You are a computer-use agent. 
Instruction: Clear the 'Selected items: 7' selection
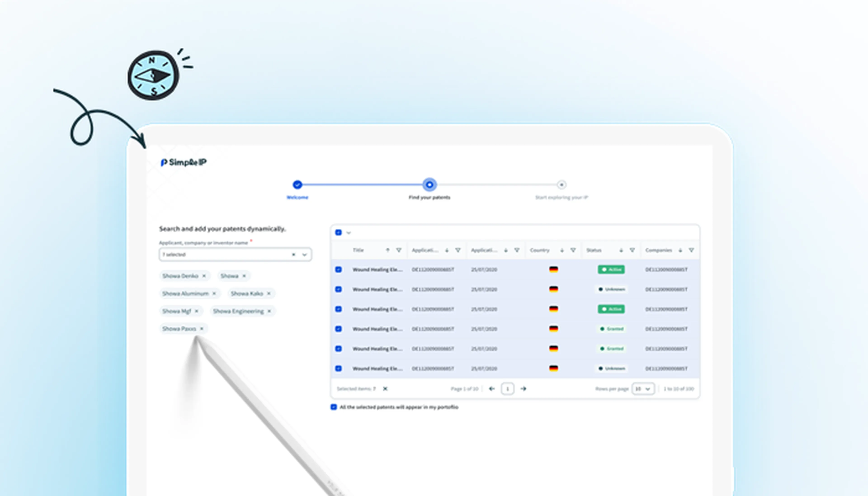(385, 389)
